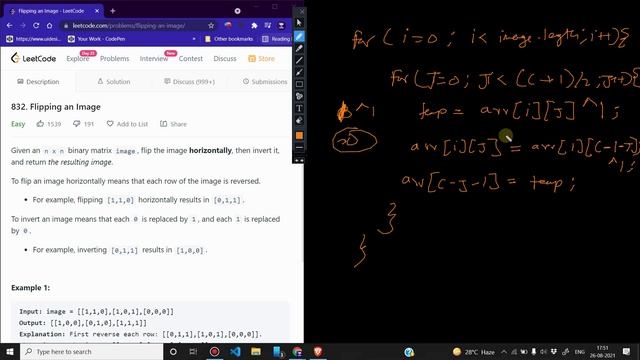Open the Brave browser taskbar icon
The image size is (640, 360).
pos(318,351)
